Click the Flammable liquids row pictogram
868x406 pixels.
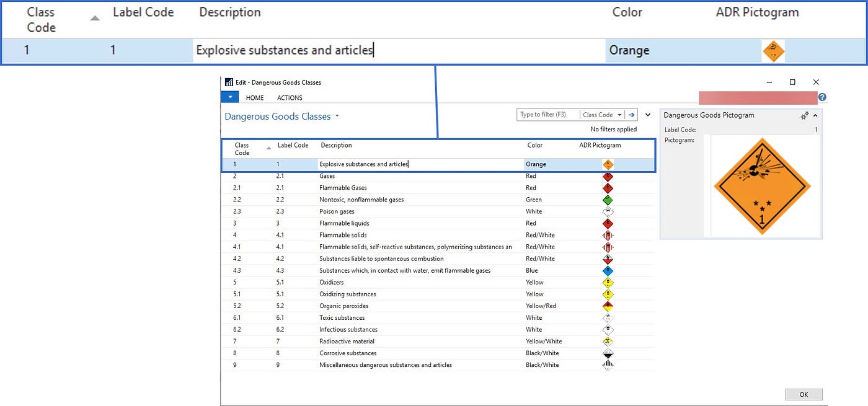pyautogui.click(x=608, y=223)
